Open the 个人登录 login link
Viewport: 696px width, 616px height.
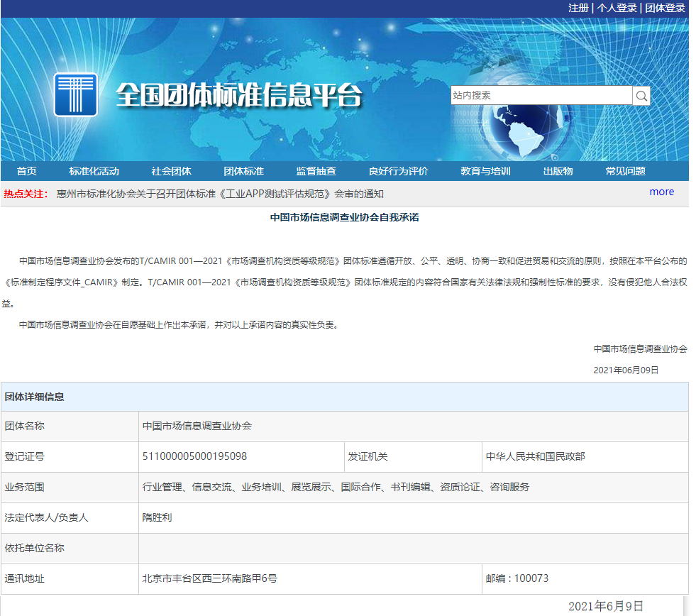617,8
